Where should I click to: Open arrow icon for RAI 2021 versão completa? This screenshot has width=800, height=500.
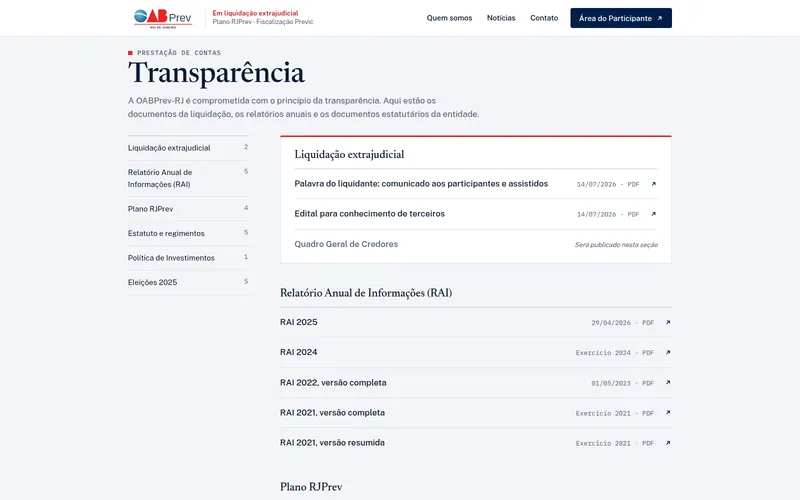coord(668,413)
